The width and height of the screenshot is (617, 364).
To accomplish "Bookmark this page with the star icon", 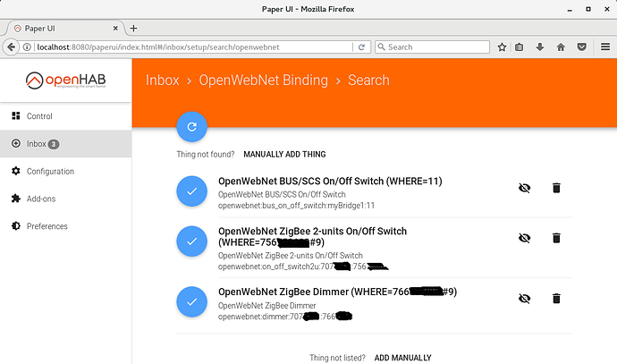I will (502, 47).
